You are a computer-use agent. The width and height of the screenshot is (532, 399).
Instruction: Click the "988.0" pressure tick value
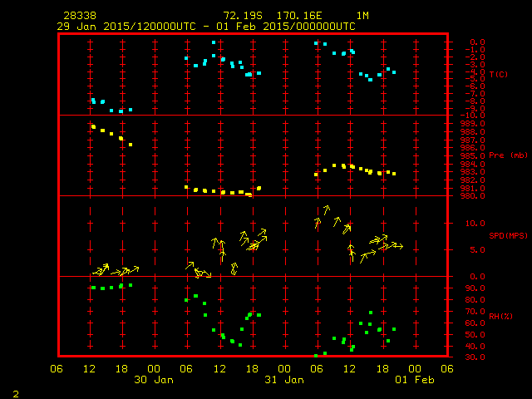(x=473, y=132)
